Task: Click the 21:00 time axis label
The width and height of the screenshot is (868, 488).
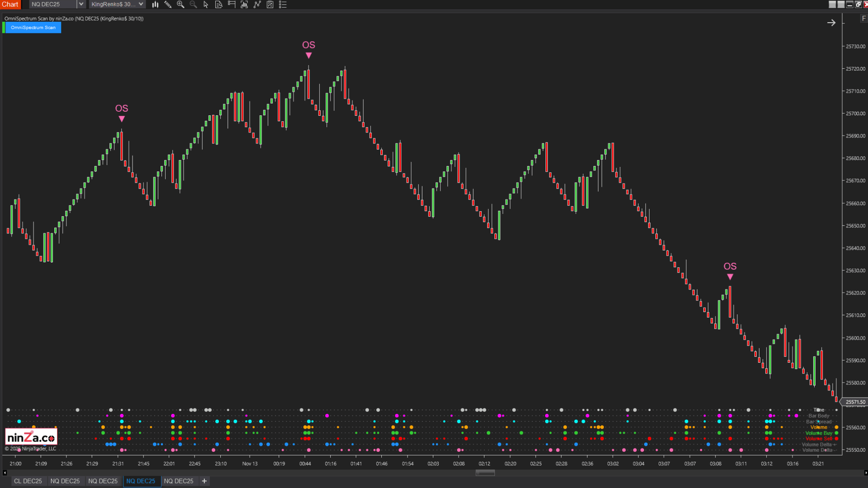Action: point(15,464)
